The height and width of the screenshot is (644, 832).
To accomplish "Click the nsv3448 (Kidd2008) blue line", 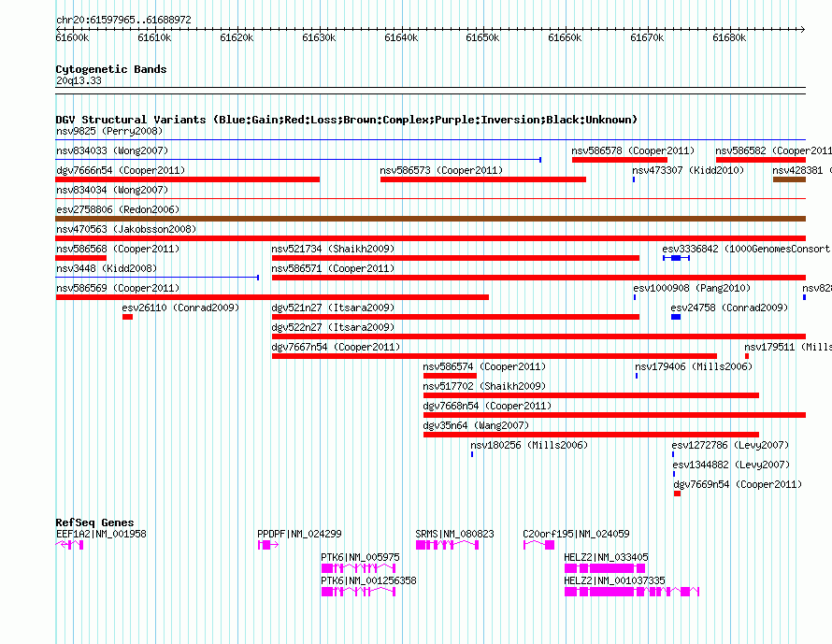I will coord(157,278).
